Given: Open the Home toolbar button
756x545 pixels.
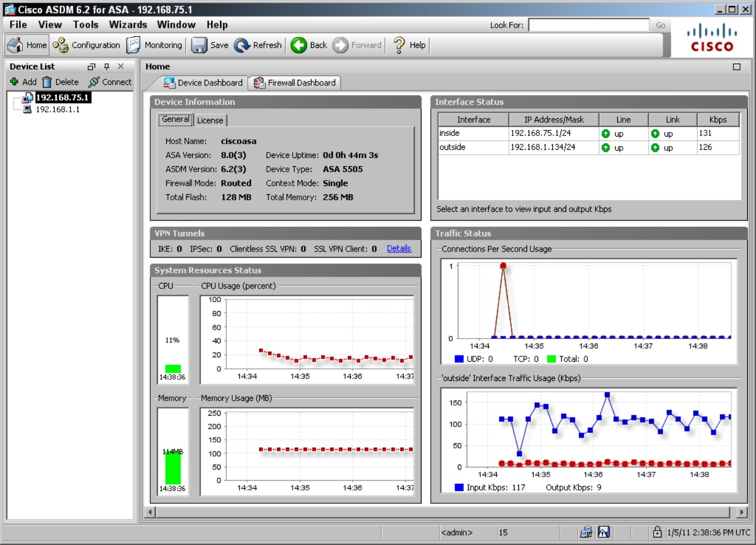Looking at the screenshot, I should coord(28,45).
